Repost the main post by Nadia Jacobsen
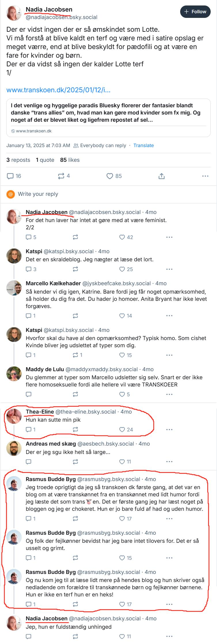This screenshot has width=217, height=644. (x=61, y=176)
